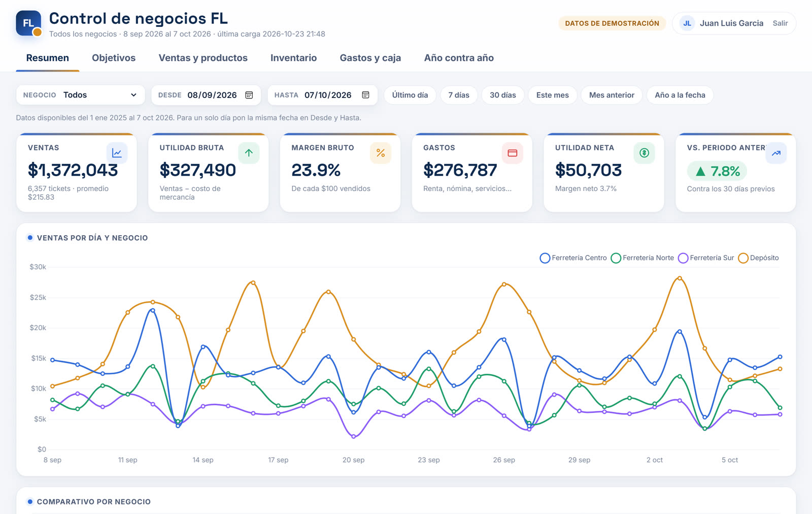This screenshot has height=514, width=812.
Task: Choose the Año a la fecha button
Action: 680,95
